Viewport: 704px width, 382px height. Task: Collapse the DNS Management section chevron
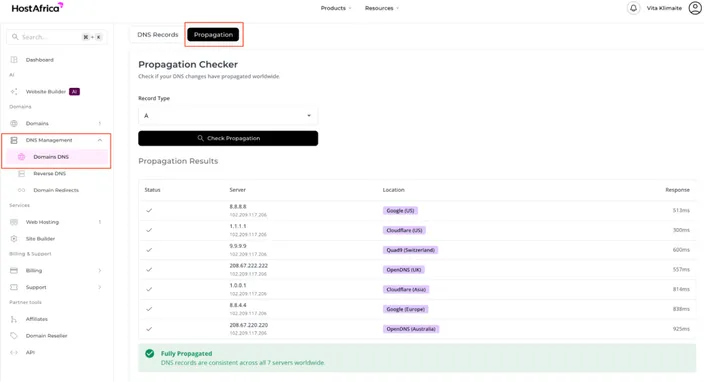point(100,141)
